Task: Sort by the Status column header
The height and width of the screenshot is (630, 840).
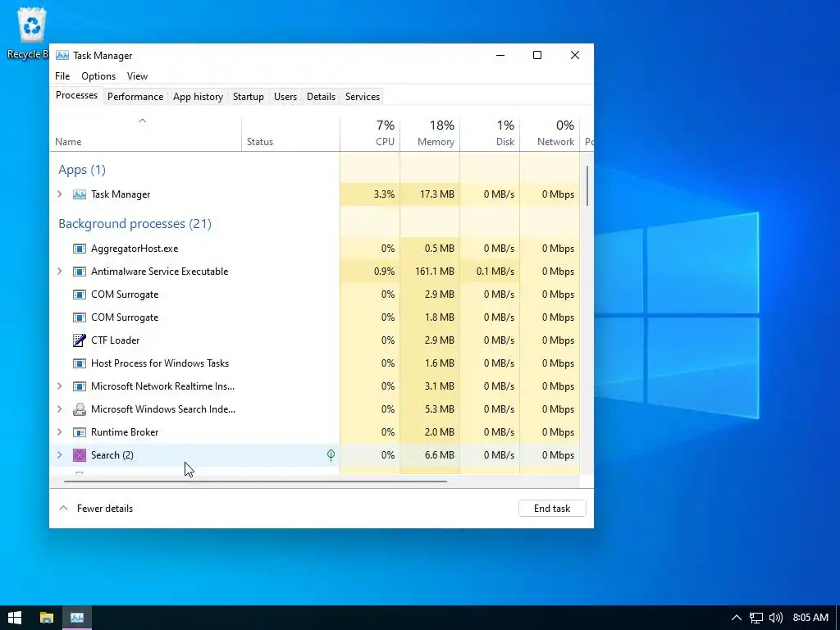Action: point(290,134)
